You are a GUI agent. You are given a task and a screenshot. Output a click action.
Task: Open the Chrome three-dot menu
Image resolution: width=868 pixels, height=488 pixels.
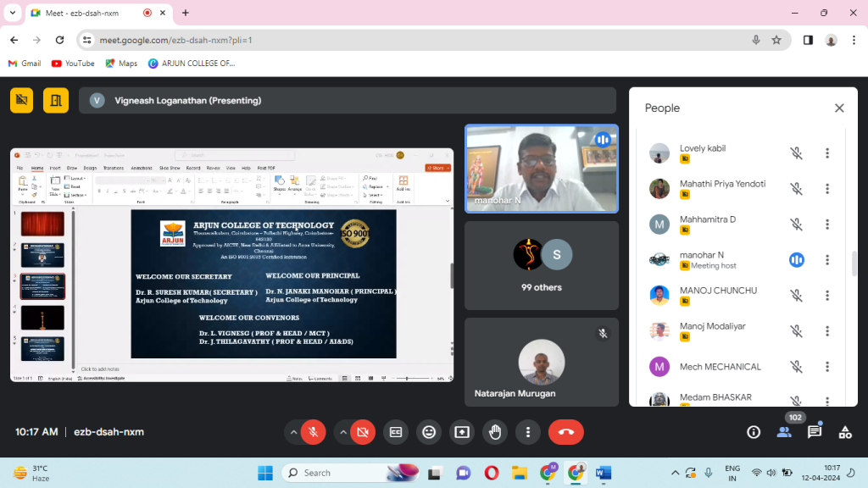tap(854, 40)
